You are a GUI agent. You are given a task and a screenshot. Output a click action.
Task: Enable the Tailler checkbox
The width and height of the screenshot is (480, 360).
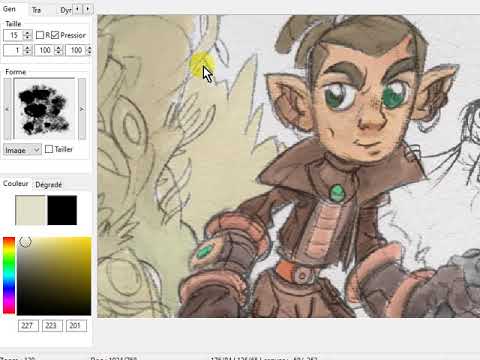point(49,149)
